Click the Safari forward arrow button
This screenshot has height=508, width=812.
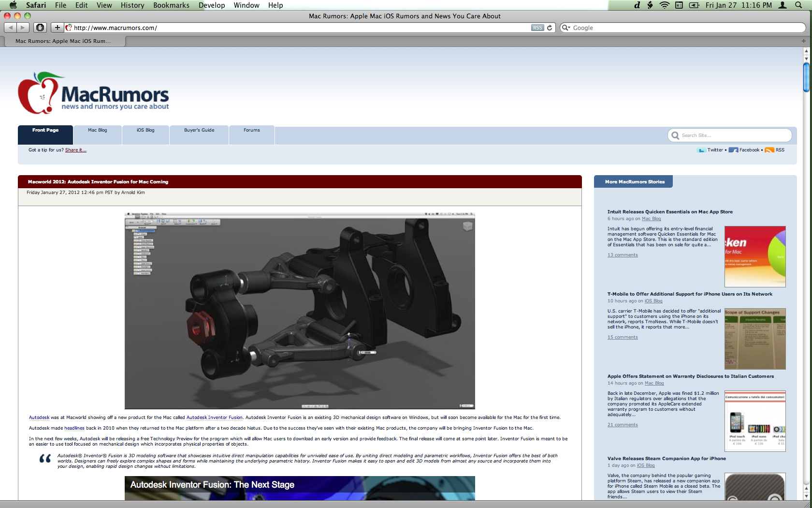(x=23, y=28)
